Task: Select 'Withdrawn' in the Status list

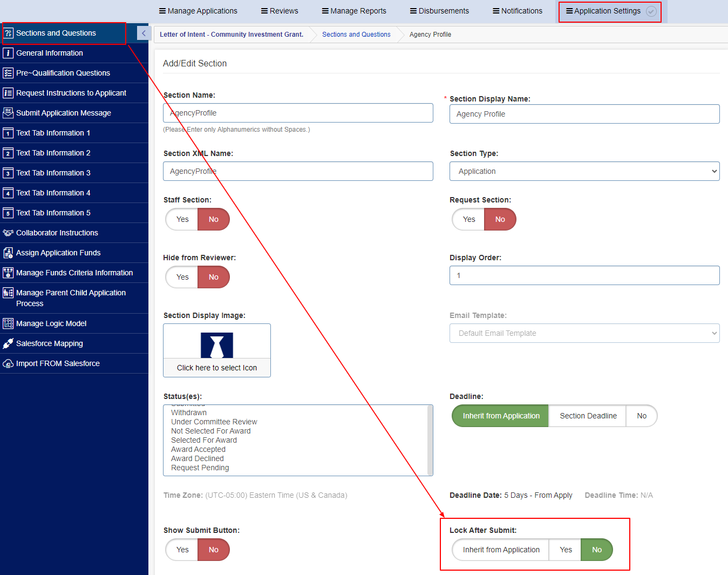Action: pyautogui.click(x=189, y=412)
